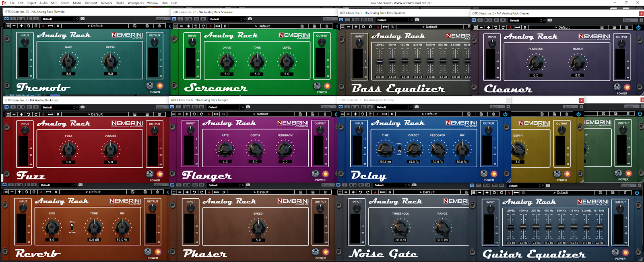Open the Workspaces menu
Screen dimensions: 644x262
[136, 3]
